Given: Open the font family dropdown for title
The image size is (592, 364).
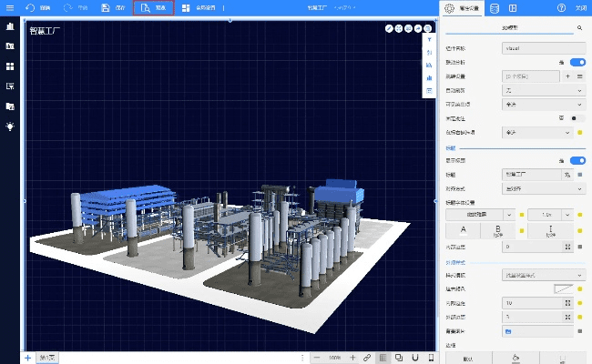Looking at the screenshot, I should coord(477,214).
